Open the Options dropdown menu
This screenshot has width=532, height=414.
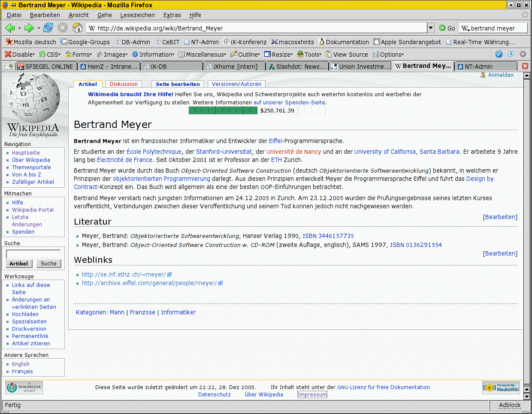(388, 55)
